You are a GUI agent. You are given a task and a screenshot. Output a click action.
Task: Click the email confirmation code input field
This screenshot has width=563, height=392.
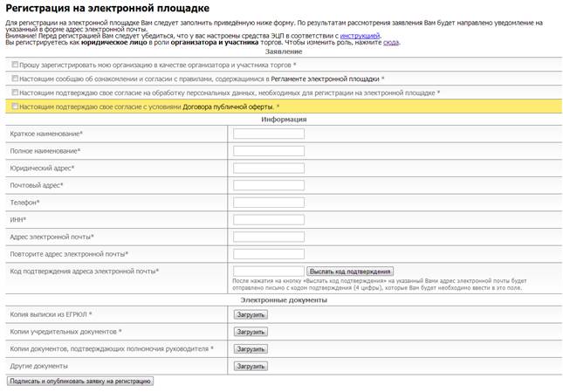point(269,272)
